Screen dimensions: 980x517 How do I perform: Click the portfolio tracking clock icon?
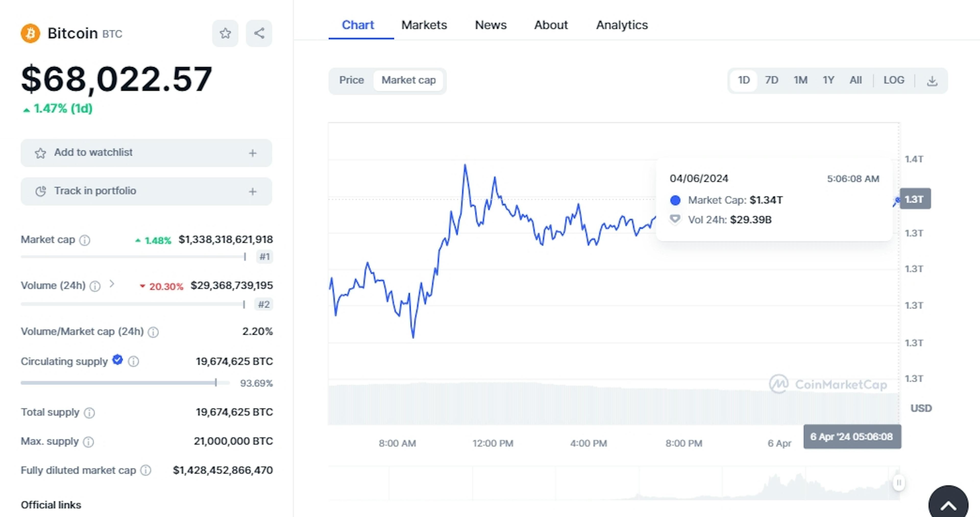[40, 191]
